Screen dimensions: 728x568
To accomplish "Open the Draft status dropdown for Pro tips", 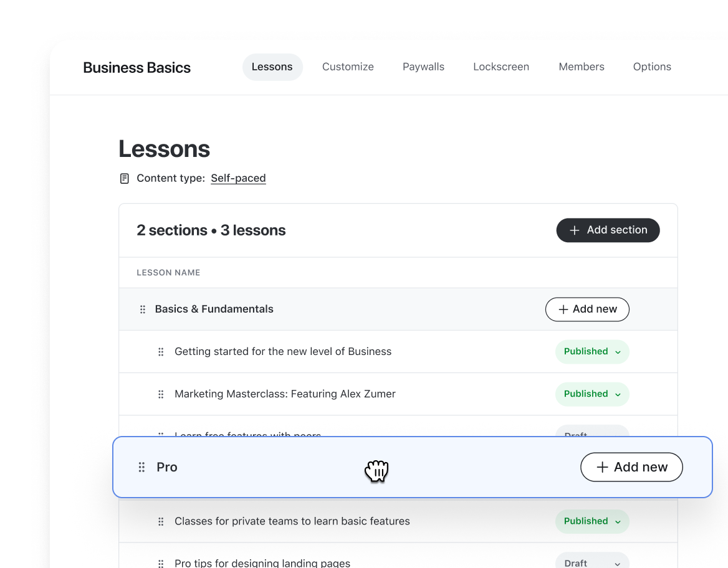I will tap(592, 562).
